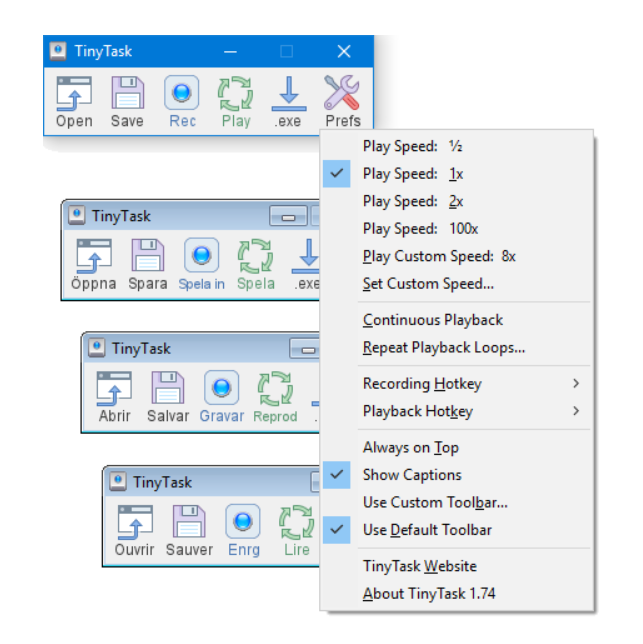
Task: Click the Lire playback icon
Action: (x=297, y=522)
